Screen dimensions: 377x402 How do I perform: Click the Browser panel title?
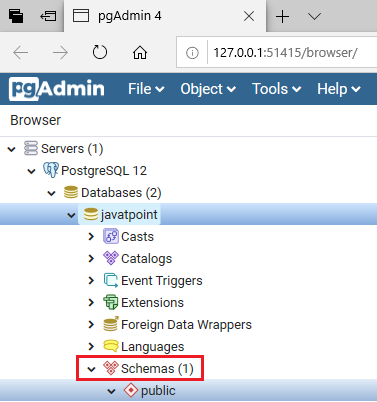[35, 120]
